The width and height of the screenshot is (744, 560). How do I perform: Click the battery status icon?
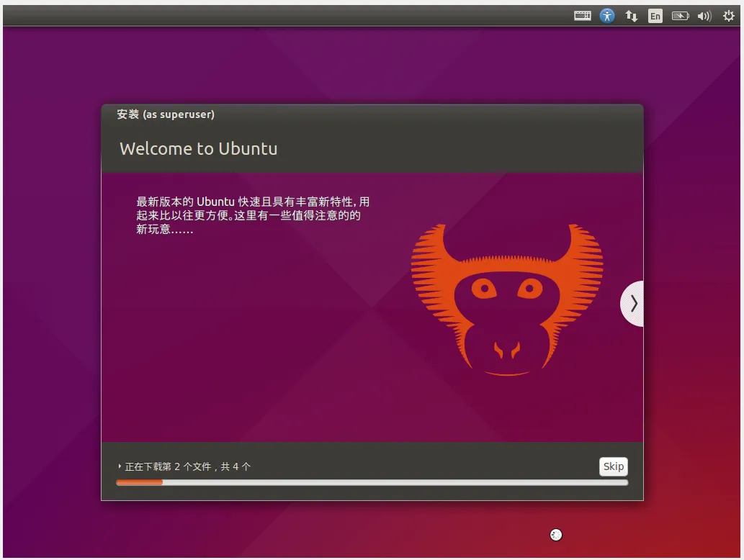coord(680,16)
